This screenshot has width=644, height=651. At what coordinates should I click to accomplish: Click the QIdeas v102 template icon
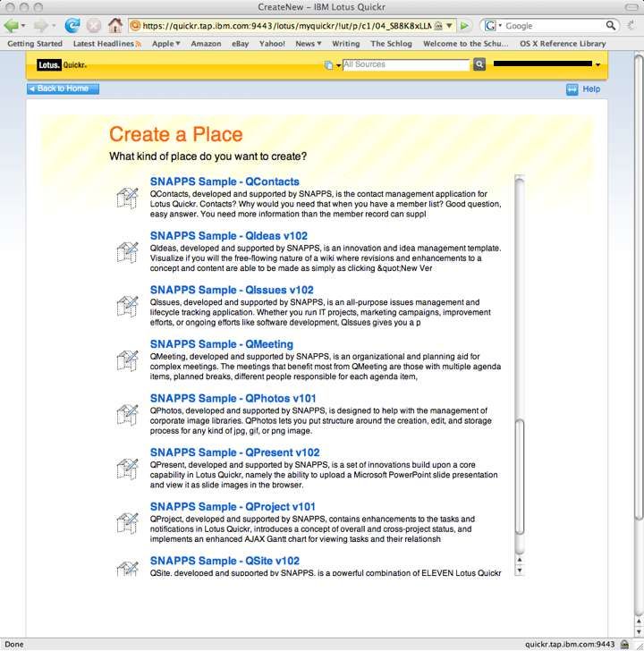coord(127,252)
